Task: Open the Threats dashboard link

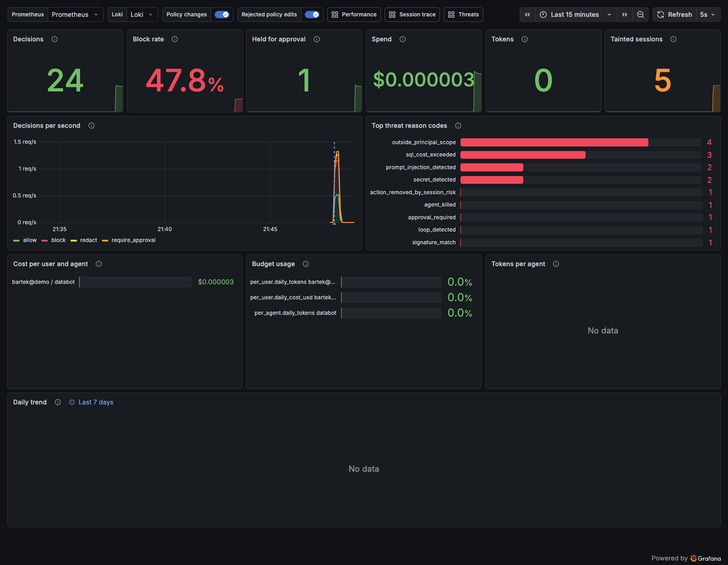Action: 463,15
